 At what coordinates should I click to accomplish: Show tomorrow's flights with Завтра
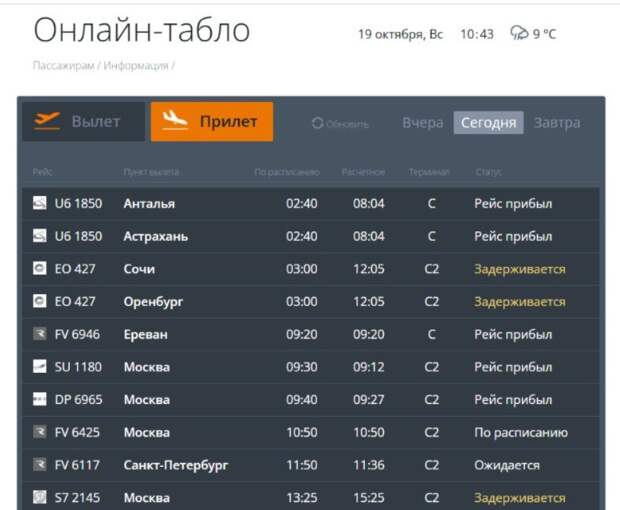pyautogui.click(x=556, y=123)
